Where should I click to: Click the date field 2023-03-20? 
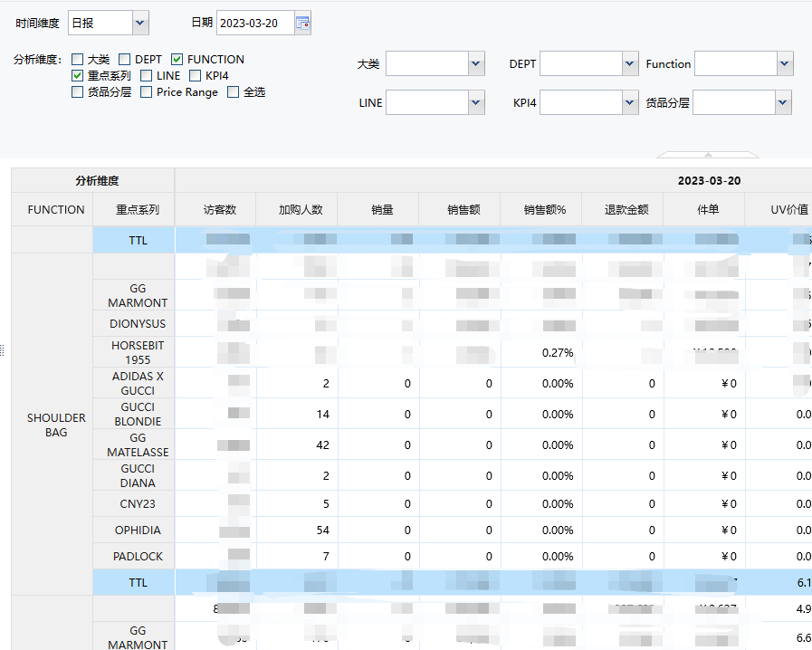coord(256,23)
